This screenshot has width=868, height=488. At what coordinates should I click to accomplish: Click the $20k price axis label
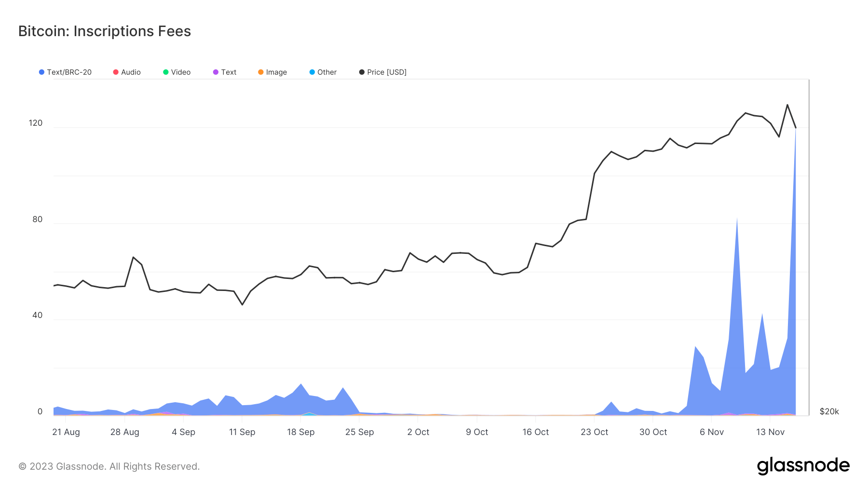(x=829, y=411)
